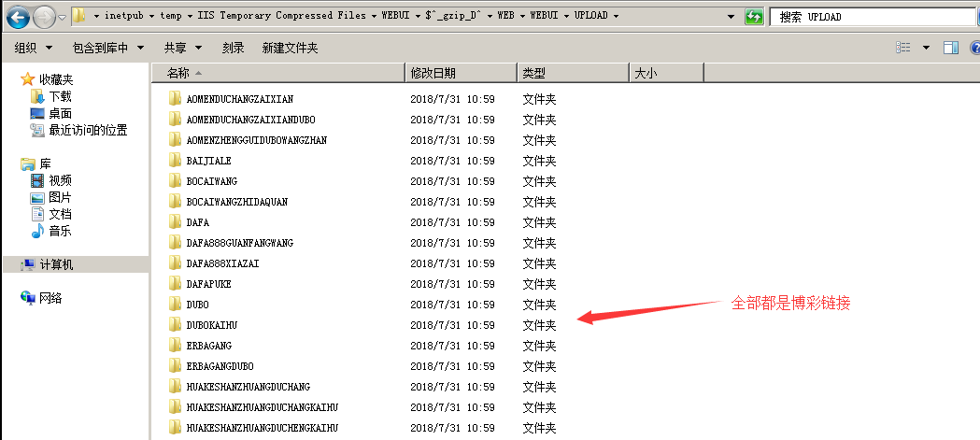Open the 组织 dropdown menu
The width and height of the screenshot is (980, 440).
click(32, 48)
